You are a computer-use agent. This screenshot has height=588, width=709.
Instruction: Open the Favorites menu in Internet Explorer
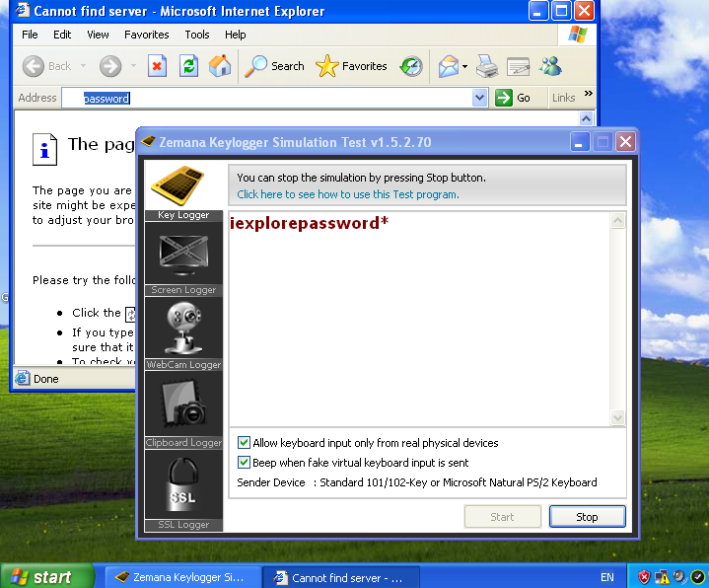[147, 35]
